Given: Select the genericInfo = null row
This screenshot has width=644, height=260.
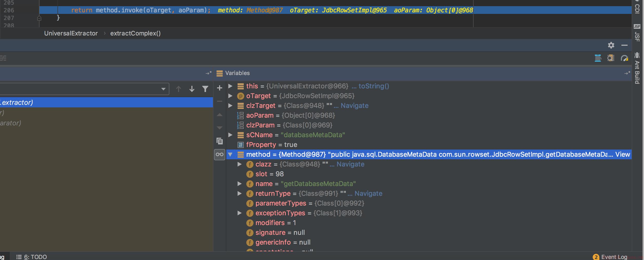Looking at the screenshot, I should (x=428, y=242).
